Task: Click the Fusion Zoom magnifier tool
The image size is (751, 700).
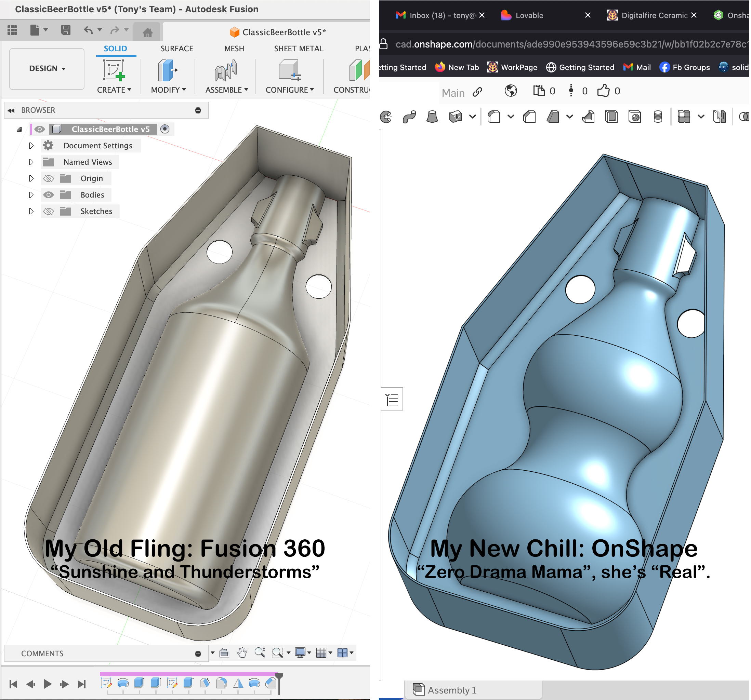Action: pos(260,652)
